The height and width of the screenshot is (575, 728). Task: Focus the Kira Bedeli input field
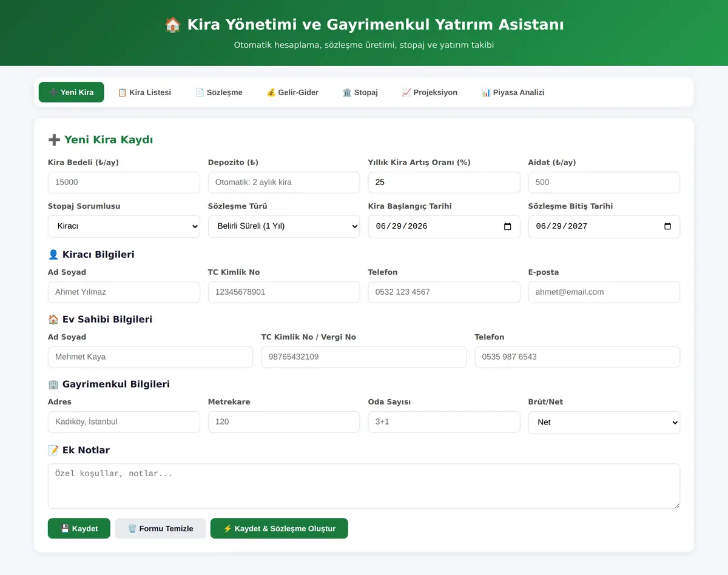pyautogui.click(x=124, y=183)
